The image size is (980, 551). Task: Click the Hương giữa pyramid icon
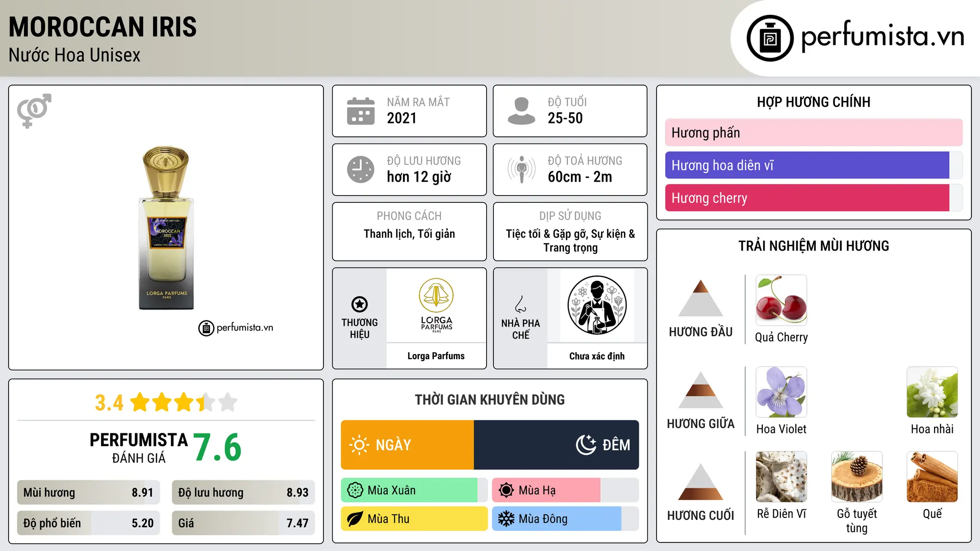701,390
